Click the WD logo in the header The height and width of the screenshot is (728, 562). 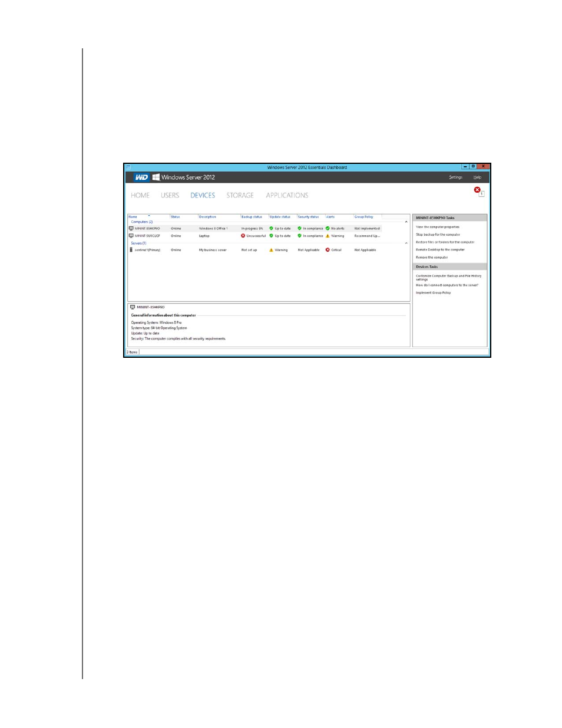[141, 177]
